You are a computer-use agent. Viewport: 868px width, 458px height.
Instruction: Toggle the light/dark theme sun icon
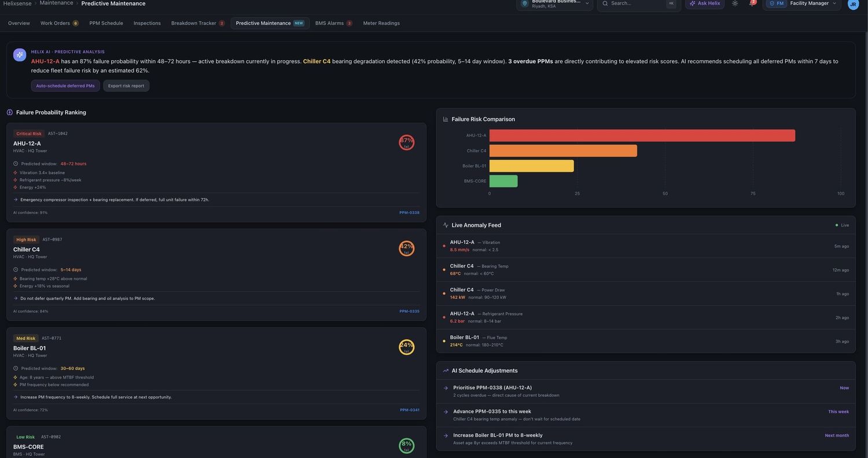click(735, 3)
